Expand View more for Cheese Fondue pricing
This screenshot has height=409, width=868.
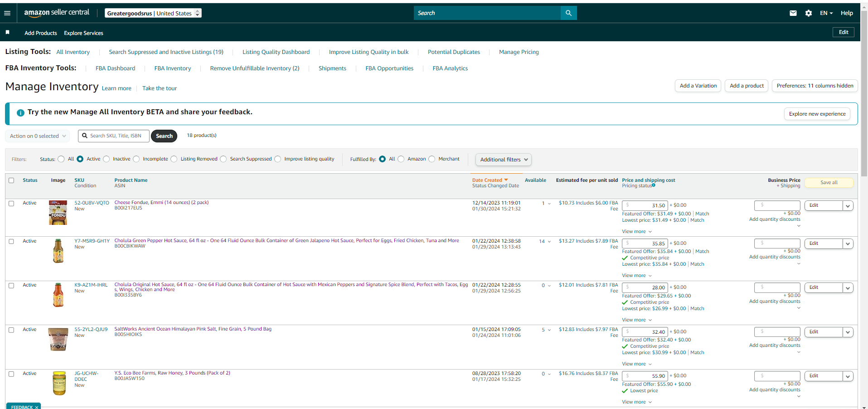click(x=637, y=232)
